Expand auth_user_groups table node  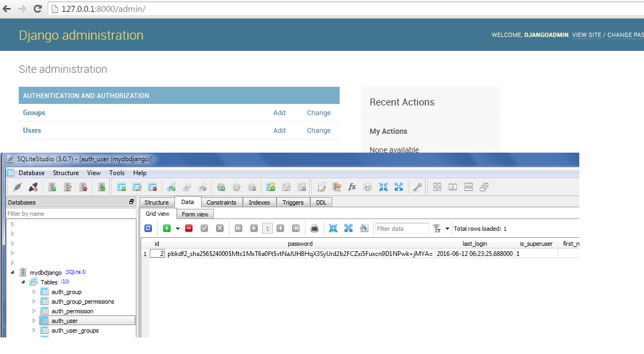coord(34,330)
